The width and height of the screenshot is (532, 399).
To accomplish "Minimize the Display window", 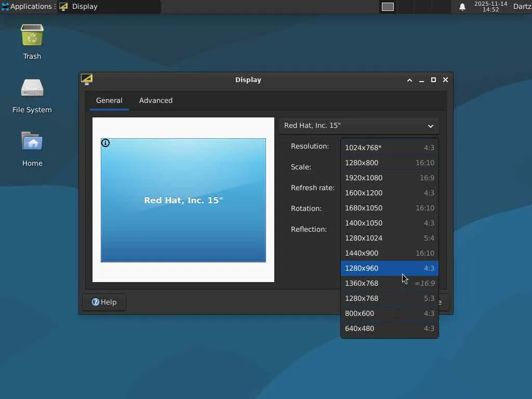I will click(x=421, y=80).
